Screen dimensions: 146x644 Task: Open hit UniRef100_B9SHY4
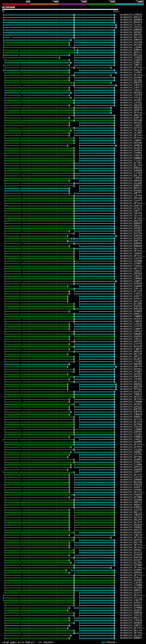pyautogui.click(x=131, y=22)
